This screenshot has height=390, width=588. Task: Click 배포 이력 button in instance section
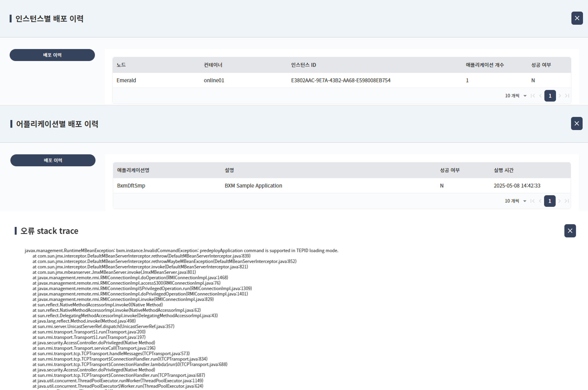click(52, 55)
